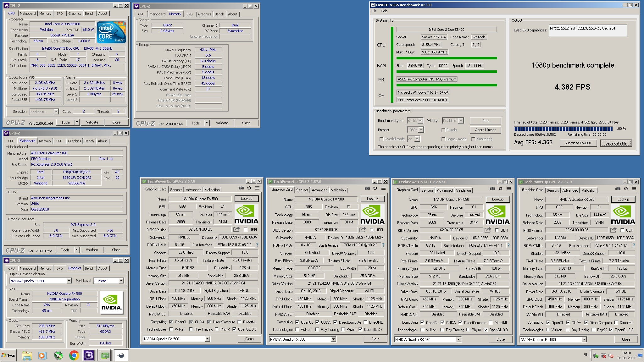Viewport: 644px width, 362px height.
Task: Toggle Vulkan checkbox in rightmost GPU-Z window
Action: pos(548,330)
